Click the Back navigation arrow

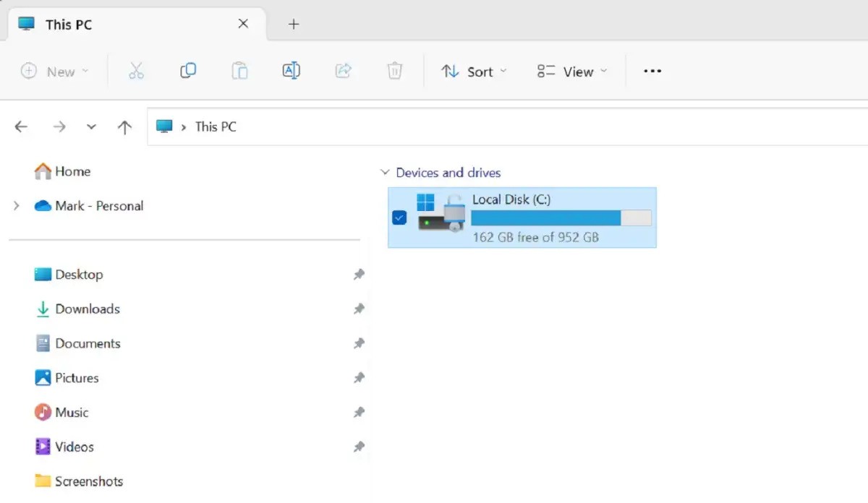[21, 126]
